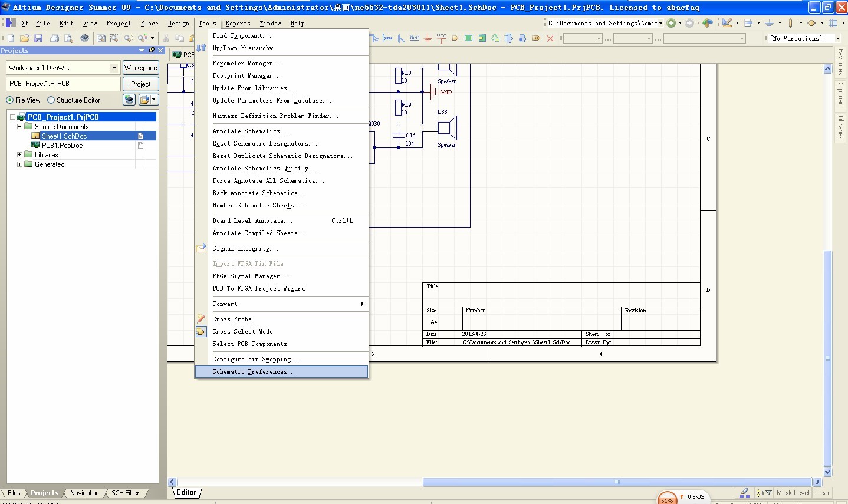Click the Home page icon in navigation bar
Image resolution: width=848 pixels, height=504 pixels.
pyautogui.click(x=708, y=23)
